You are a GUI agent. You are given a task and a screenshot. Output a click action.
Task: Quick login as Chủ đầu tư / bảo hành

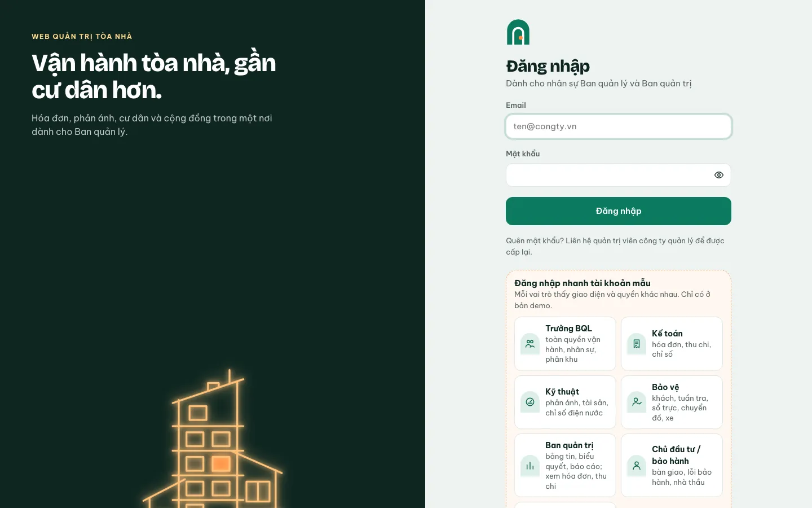coord(672,465)
